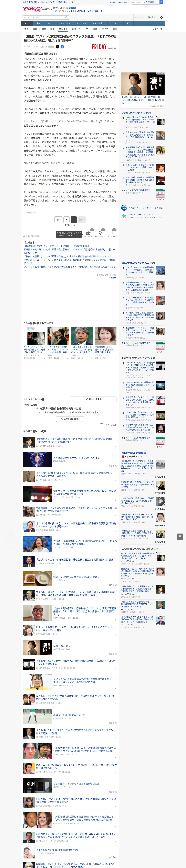Image resolution: width=186 pixels, height=868 pixels.
Task: Click the Yahoo! JAPAN News logo
Action: click(37, 9)
